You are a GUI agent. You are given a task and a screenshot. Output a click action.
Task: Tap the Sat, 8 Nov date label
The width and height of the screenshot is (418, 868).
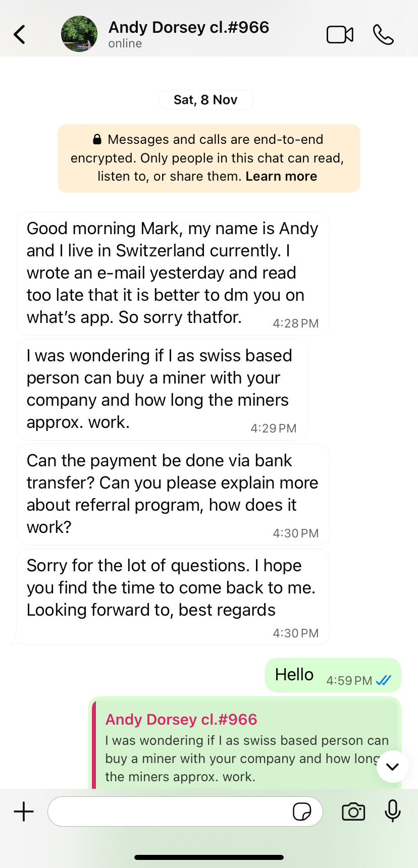pyautogui.click(x=205, y=100)
